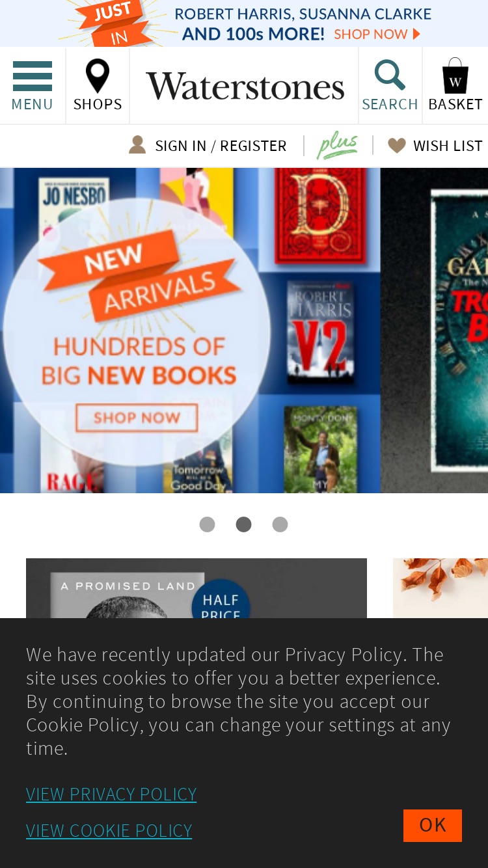This screenshot has height=868, width=488.
Task: Open the WISH LIST link
Action: 448,146
